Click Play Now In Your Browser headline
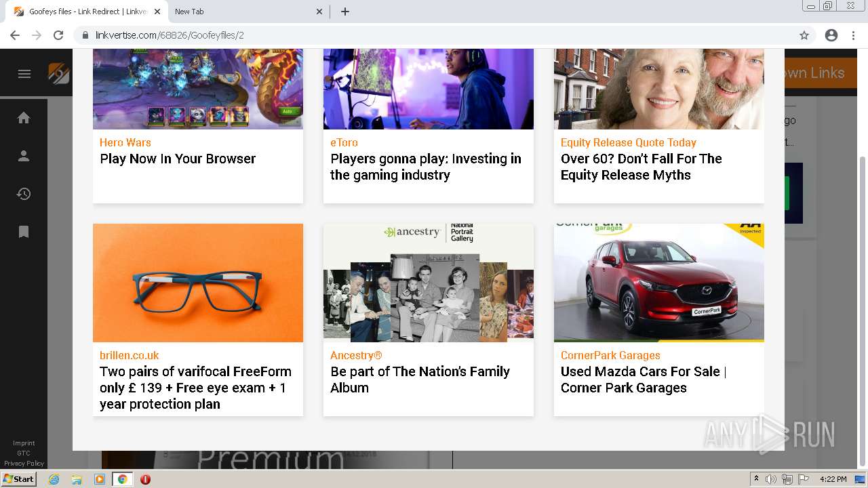 [x=178, y=159]
